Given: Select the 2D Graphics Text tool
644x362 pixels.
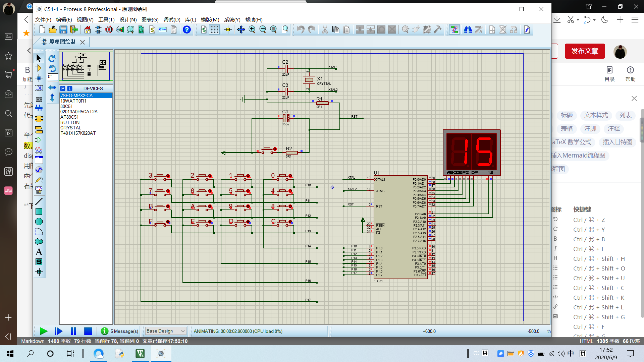Looking at the screenshot, I should pos(39,252).
